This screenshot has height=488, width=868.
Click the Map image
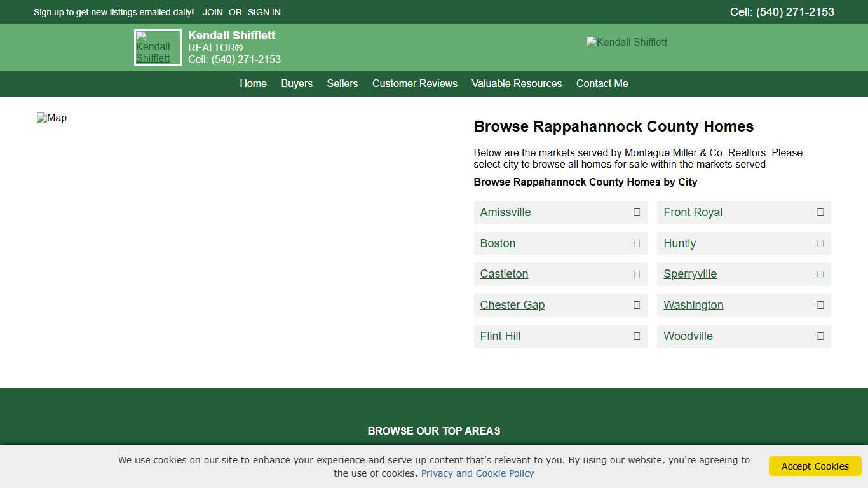coord(52,118)
